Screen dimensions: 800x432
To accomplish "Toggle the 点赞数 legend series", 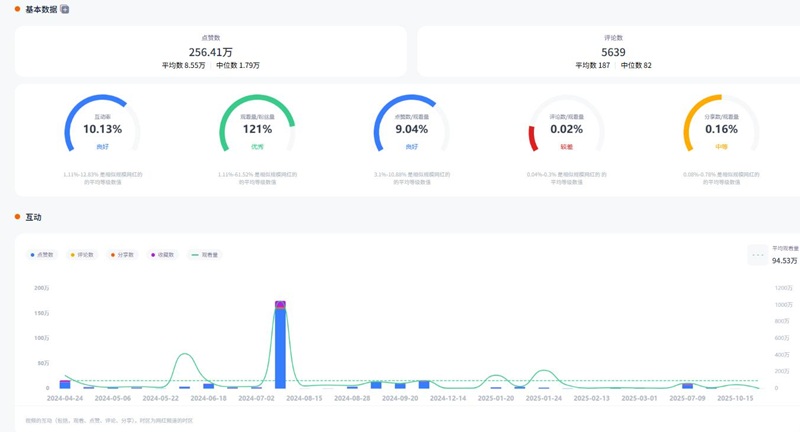I will [x=42, y=255].
